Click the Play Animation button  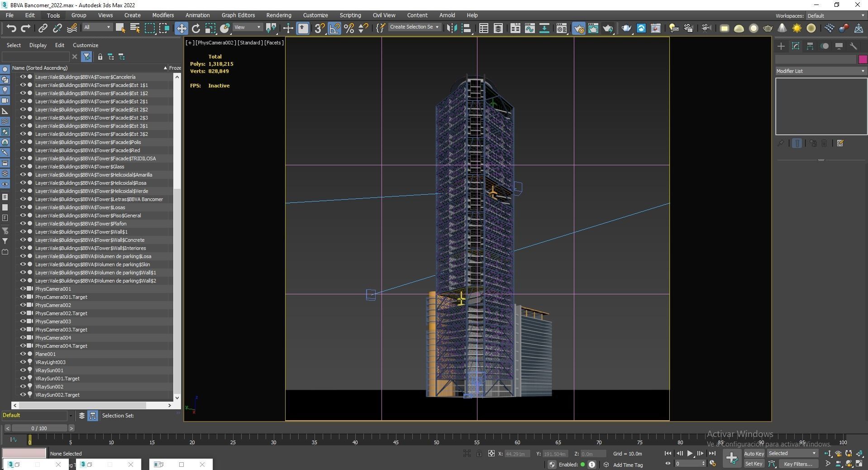click(690, 453)
